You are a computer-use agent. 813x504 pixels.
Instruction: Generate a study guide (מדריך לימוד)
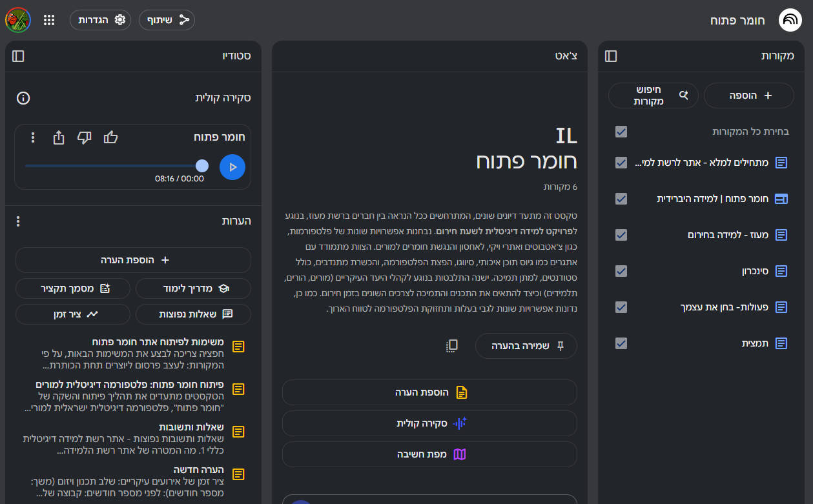[x=193, y=288]
